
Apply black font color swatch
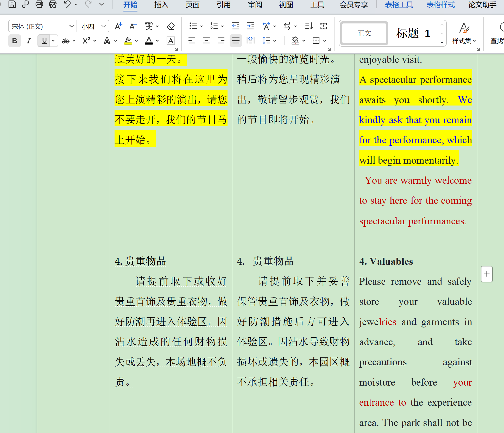point(149,41)
